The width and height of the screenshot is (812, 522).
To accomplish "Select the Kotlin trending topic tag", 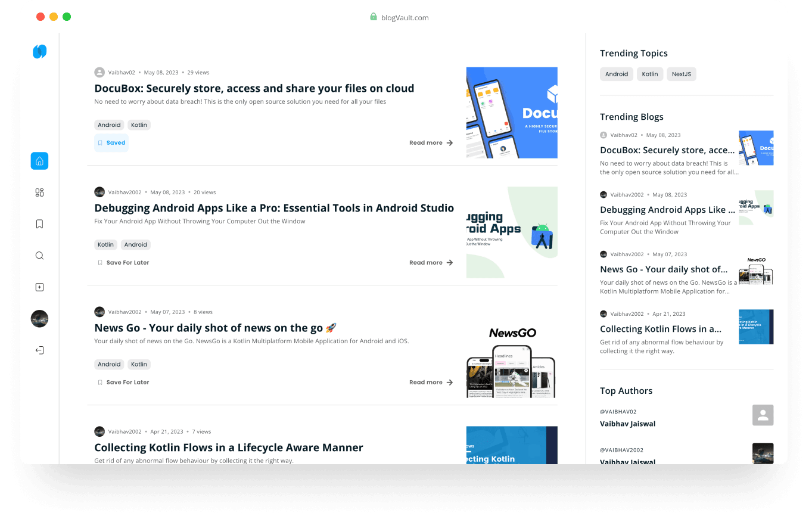I will [650, 74].
